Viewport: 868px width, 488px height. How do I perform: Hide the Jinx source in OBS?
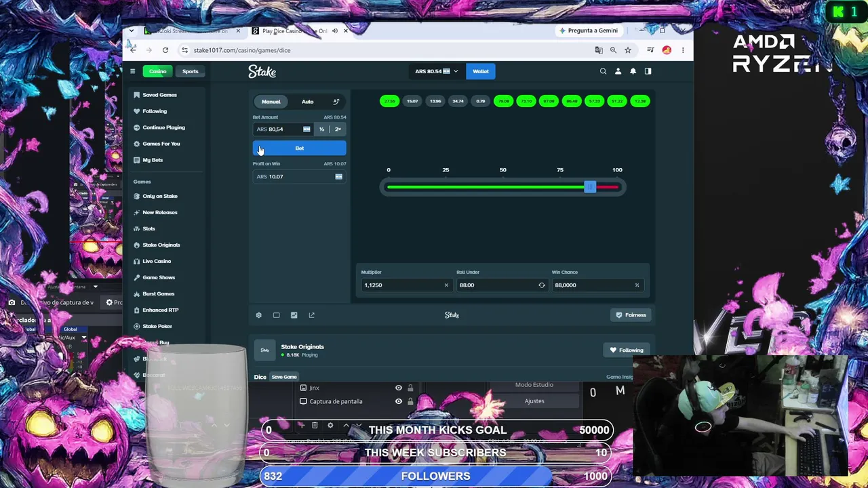pos(399,388)
